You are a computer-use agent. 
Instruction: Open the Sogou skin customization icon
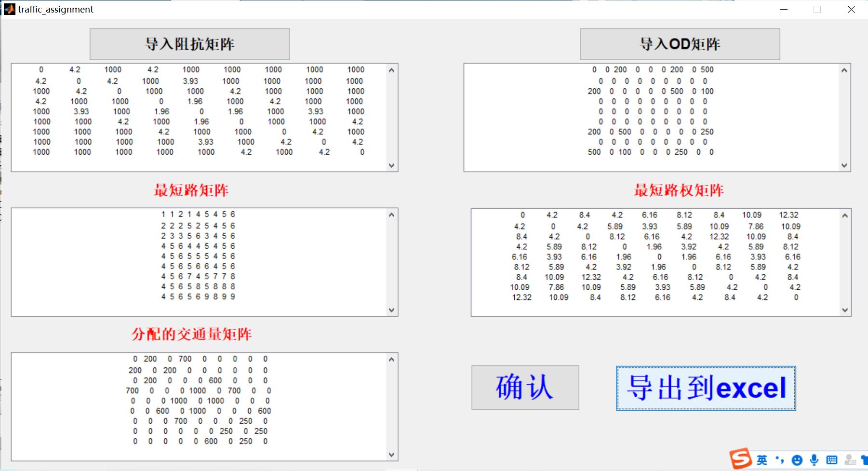coord(865,460)
